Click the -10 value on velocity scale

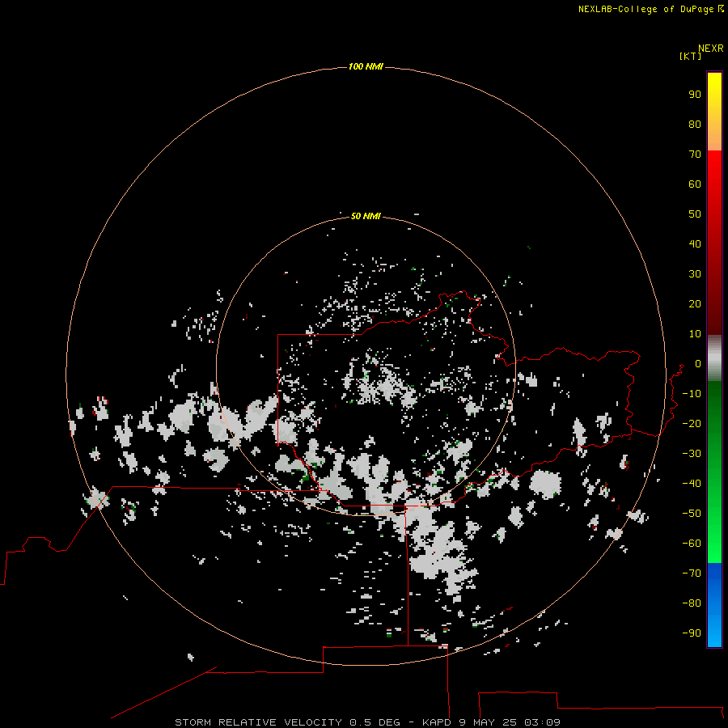pos(692,394)
